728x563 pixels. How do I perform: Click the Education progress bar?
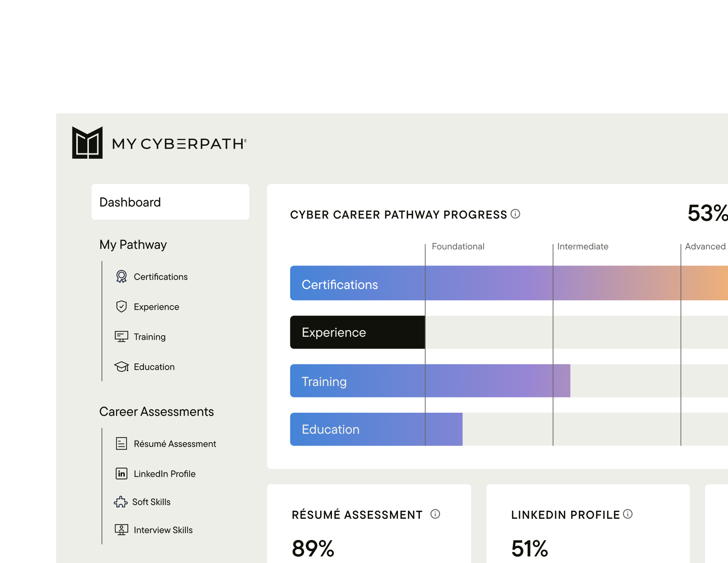pyautogui.click(x=376, y=429)
